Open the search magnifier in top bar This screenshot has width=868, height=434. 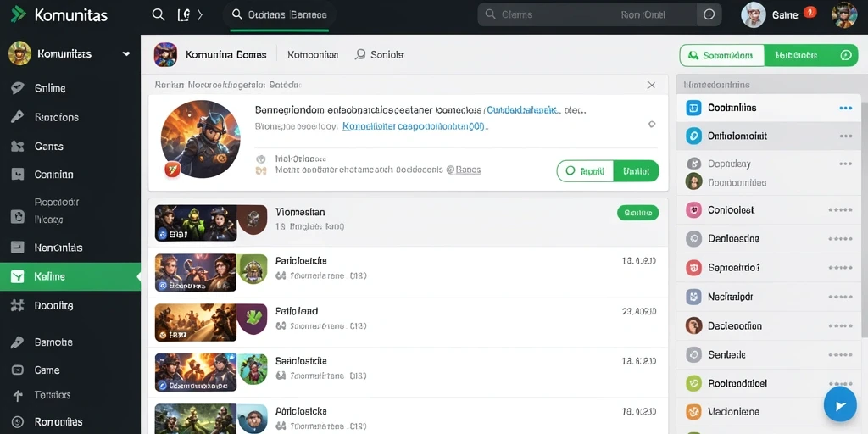(159, 15)
